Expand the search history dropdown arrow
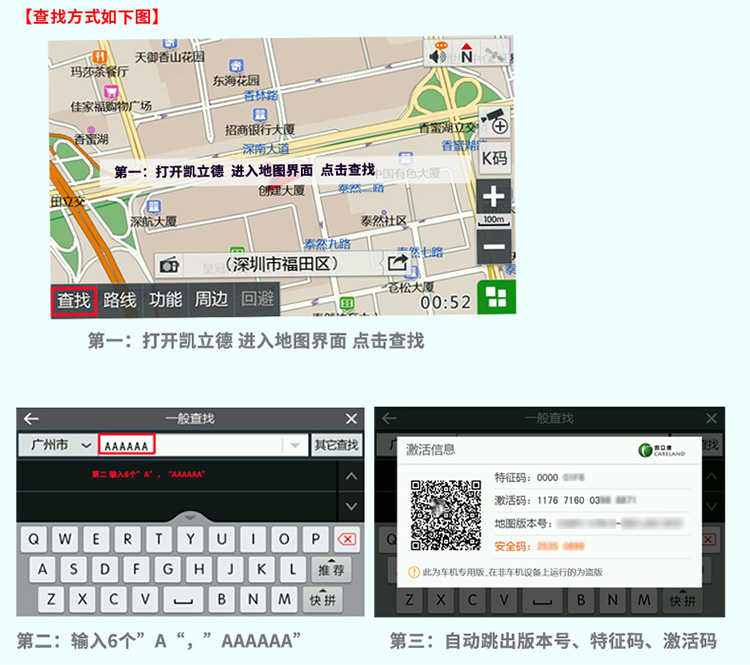750x665 pixels. pos(295,445)
